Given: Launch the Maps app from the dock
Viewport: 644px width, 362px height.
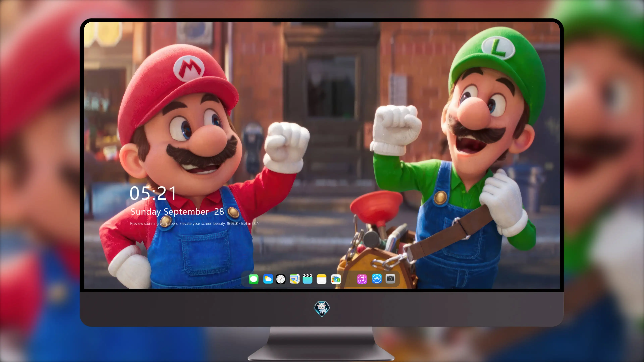Looking at the screenshot, I should [294, 279].
